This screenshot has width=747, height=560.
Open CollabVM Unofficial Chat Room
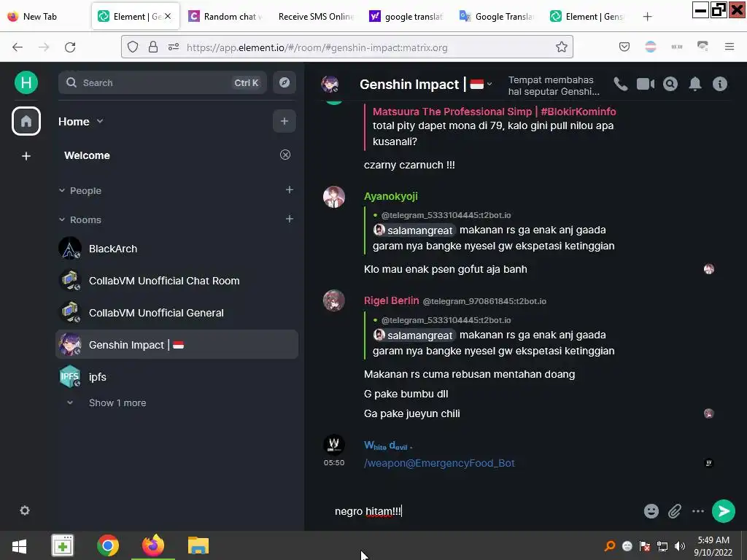(x=177, y=281)
